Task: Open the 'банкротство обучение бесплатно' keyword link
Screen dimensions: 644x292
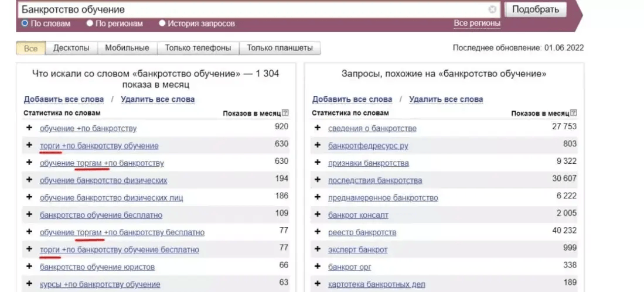Action: (x=101, y=215)
